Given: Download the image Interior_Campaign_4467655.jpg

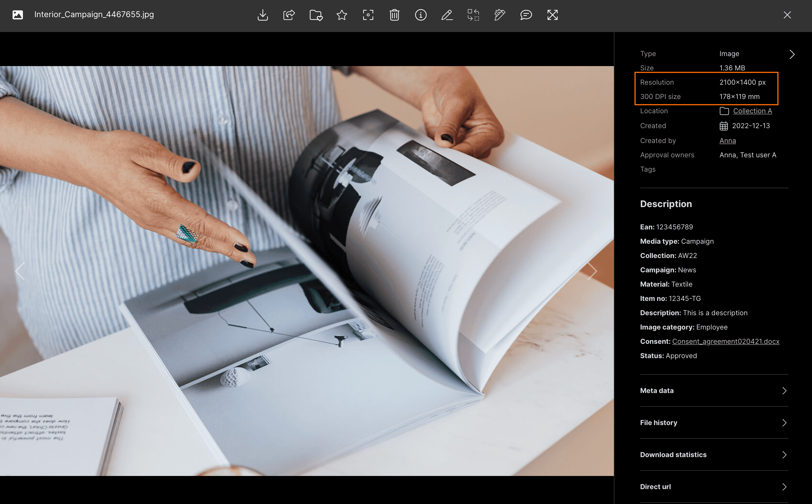Looking at the screenshot, I should pyautogui.click(x=263, y=15).
